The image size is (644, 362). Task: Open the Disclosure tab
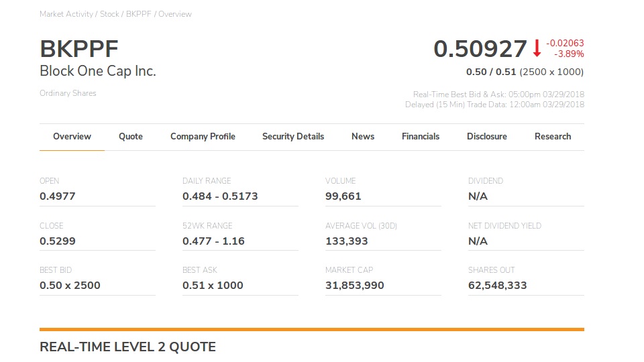click(x=487, y=137)
